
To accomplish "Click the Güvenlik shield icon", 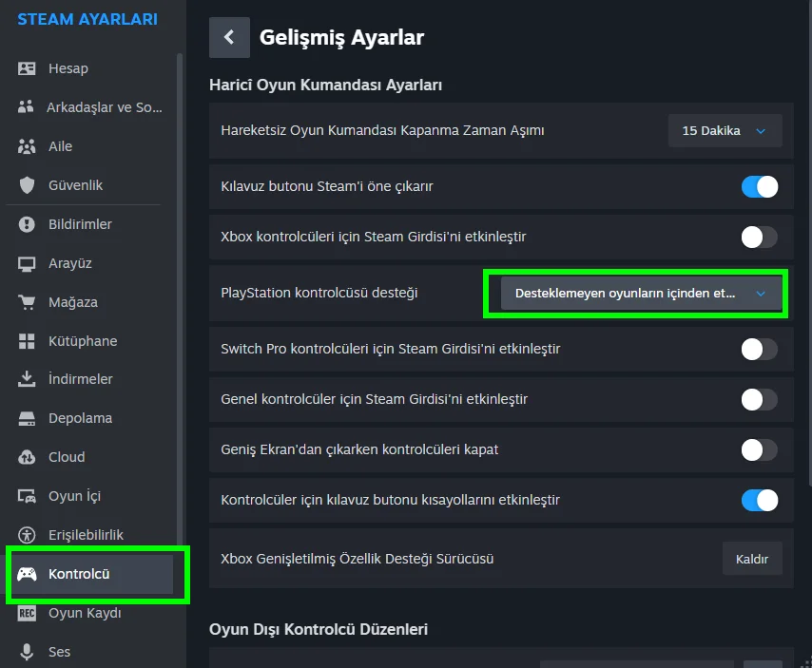I will [x=27, y=184].
